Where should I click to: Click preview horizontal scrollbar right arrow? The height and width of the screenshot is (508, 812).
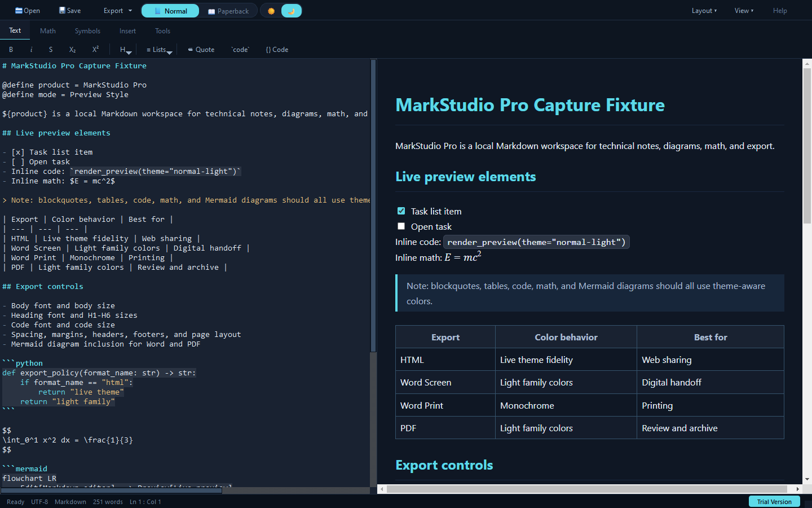pos(797,489)
